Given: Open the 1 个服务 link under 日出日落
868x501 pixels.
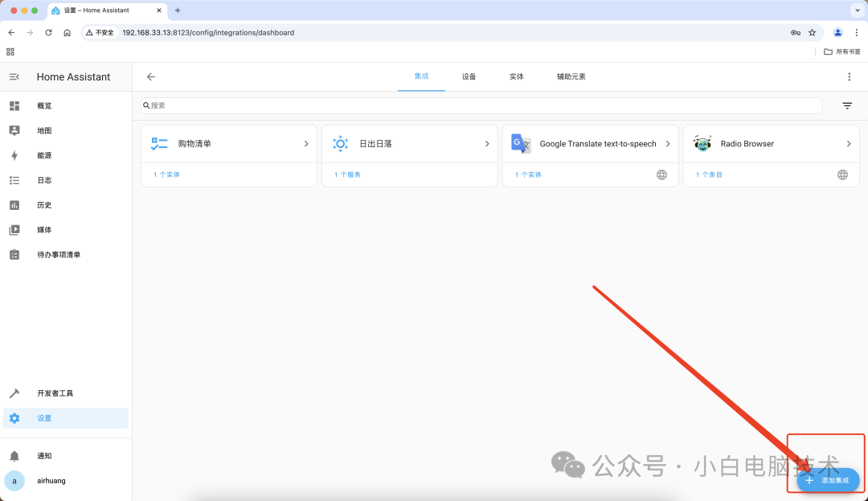Looking at the screenshot, I should [x=348, y=175].
